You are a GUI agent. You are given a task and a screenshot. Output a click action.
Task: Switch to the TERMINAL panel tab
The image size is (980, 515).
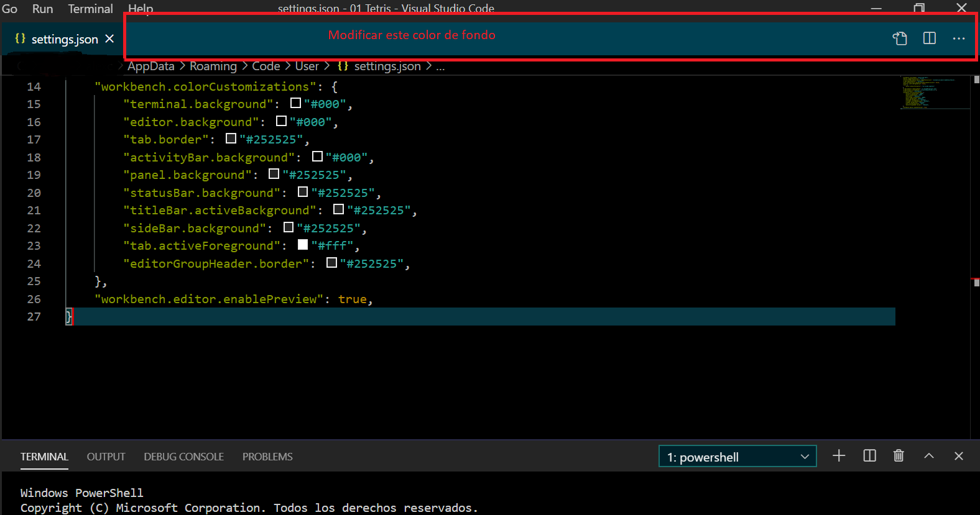(x=44, y=457)
